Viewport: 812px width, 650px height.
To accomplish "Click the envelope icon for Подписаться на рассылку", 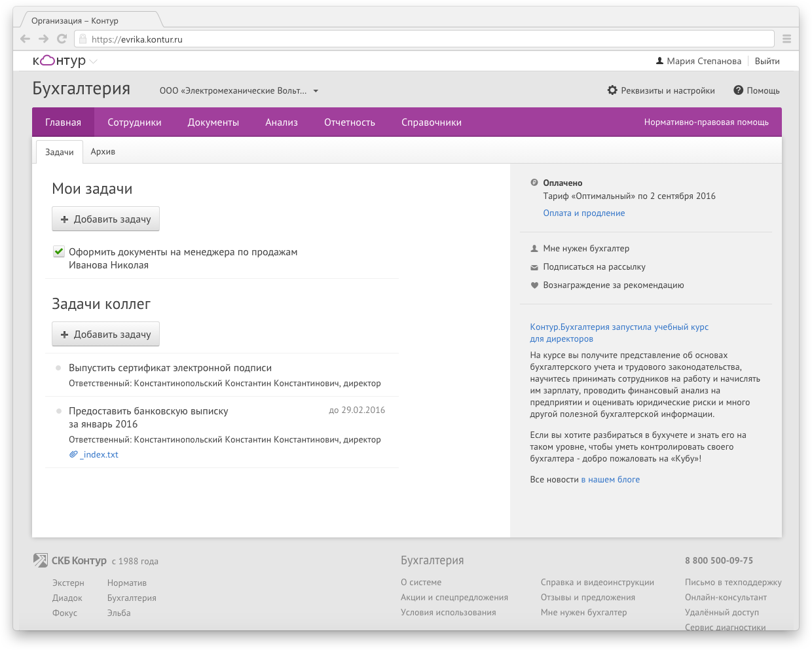I will point(534,267).
